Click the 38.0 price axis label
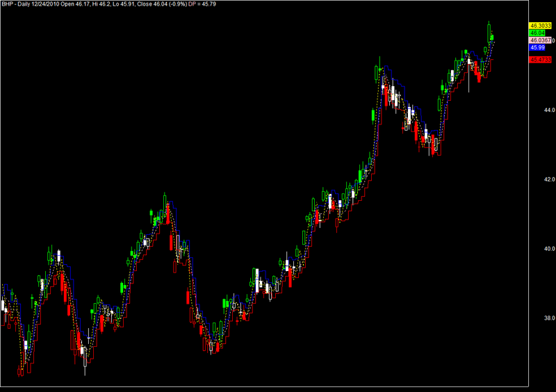The image size is (556, 392). pos(549,318)
